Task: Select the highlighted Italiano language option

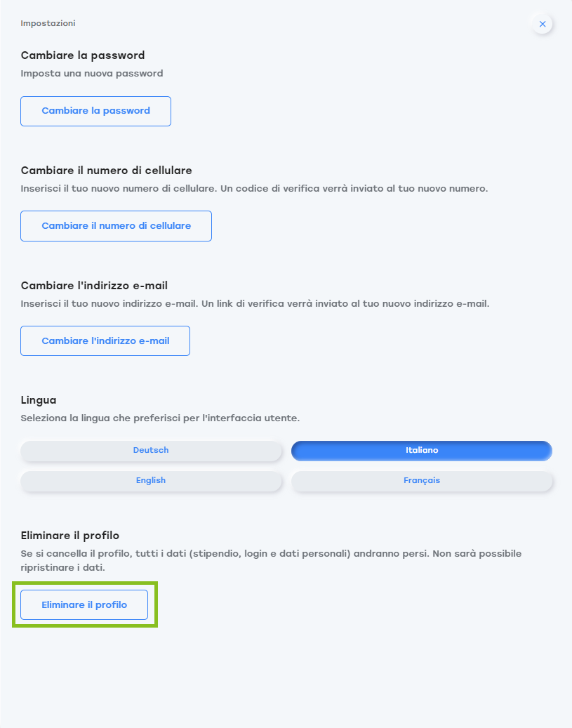Action: pos(422,451)
